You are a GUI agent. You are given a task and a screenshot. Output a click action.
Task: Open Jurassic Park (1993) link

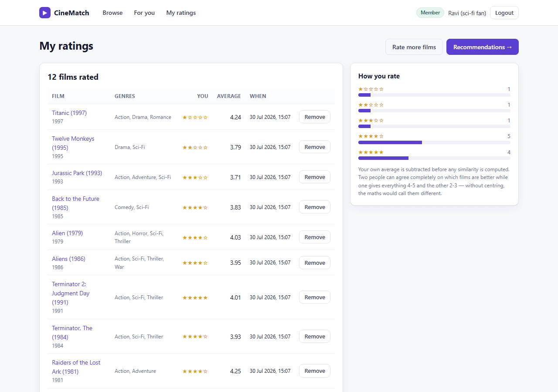point(77,173)
